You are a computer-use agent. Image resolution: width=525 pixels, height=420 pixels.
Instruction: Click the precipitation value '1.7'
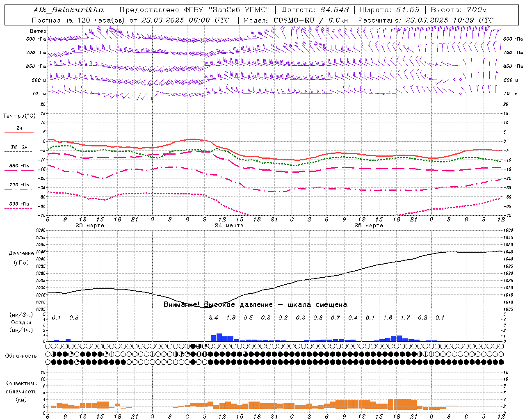[405, 317]
